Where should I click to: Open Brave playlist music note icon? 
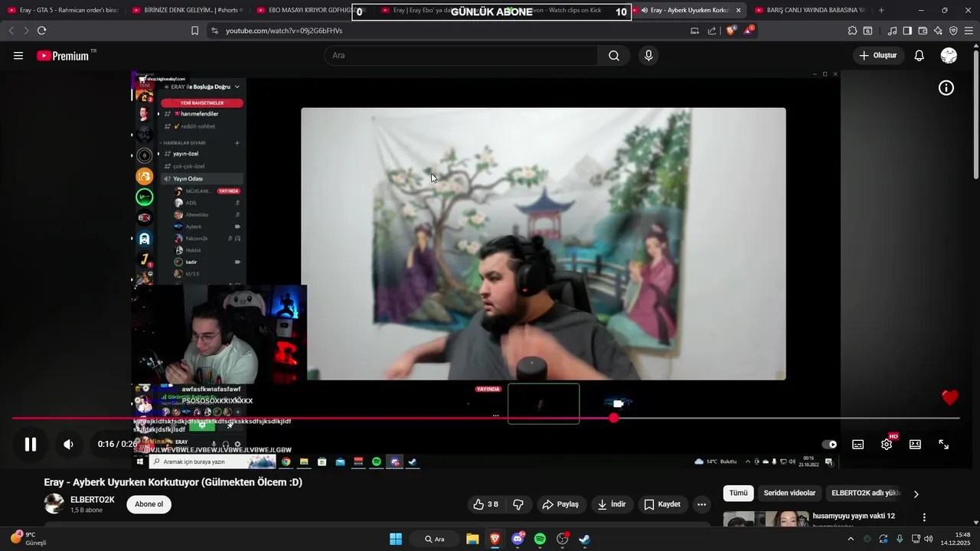tap(892, 31)
